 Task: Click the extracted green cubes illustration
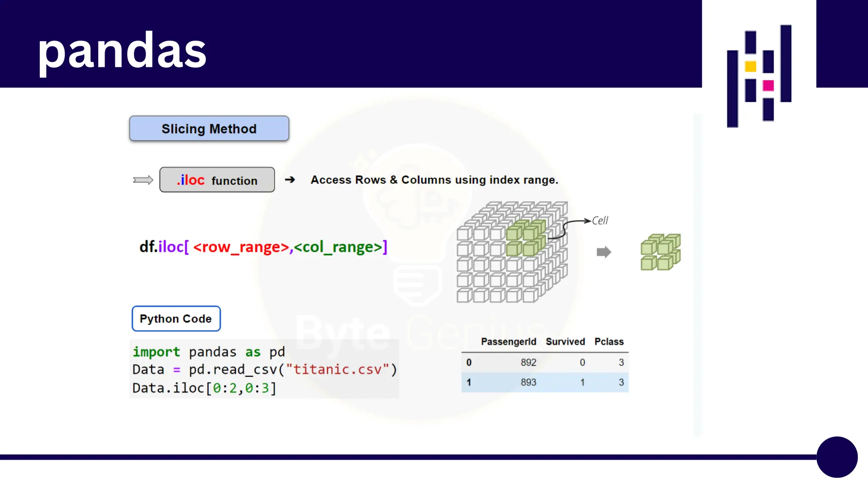660,252
